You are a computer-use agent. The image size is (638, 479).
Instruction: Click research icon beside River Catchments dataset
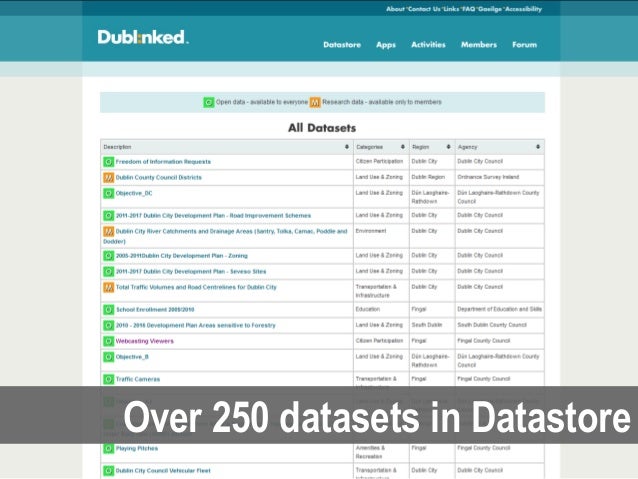point(108,232)
